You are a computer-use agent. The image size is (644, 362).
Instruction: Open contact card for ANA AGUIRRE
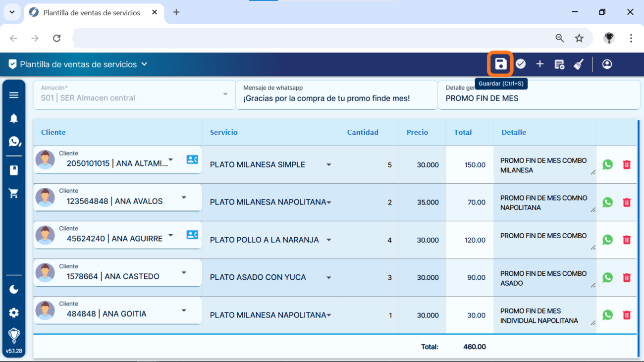click(192, 235)
